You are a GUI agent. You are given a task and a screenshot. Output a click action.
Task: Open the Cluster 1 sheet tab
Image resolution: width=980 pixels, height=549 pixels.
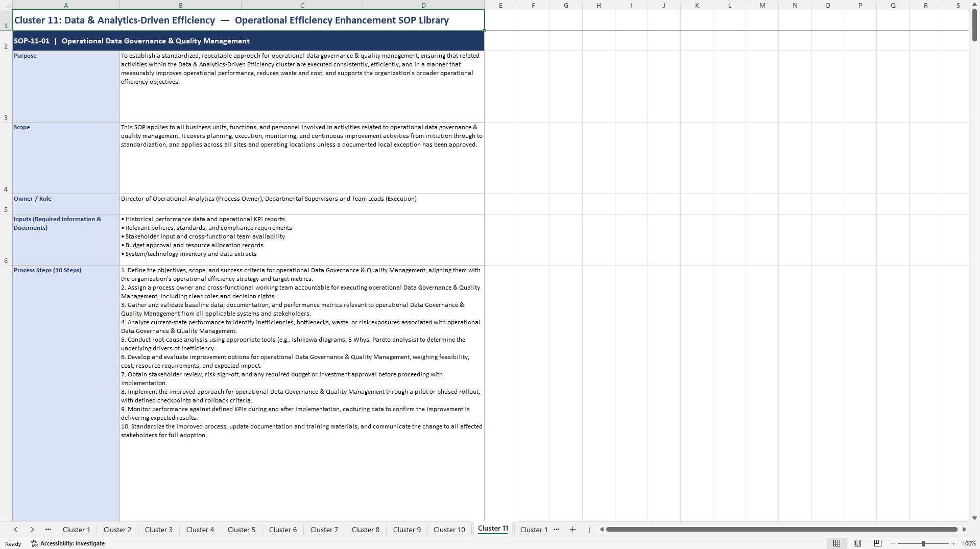76,530
